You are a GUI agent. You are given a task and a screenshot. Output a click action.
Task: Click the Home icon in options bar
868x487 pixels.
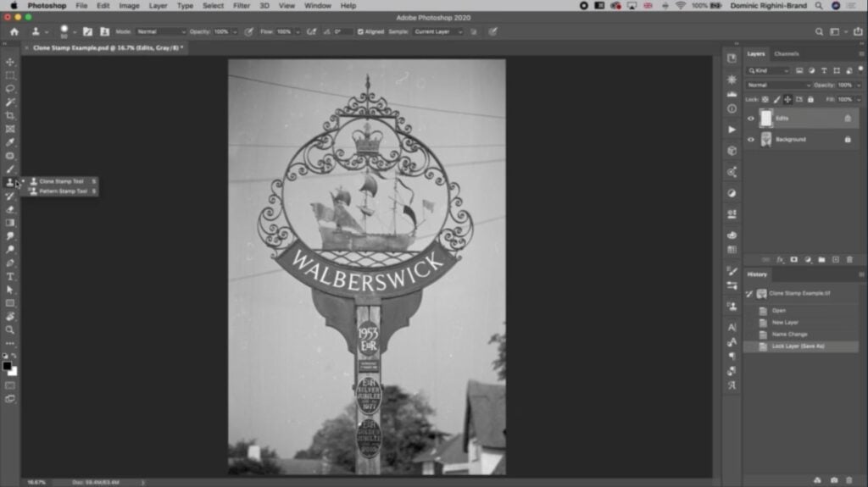click(x=14, y=31)
